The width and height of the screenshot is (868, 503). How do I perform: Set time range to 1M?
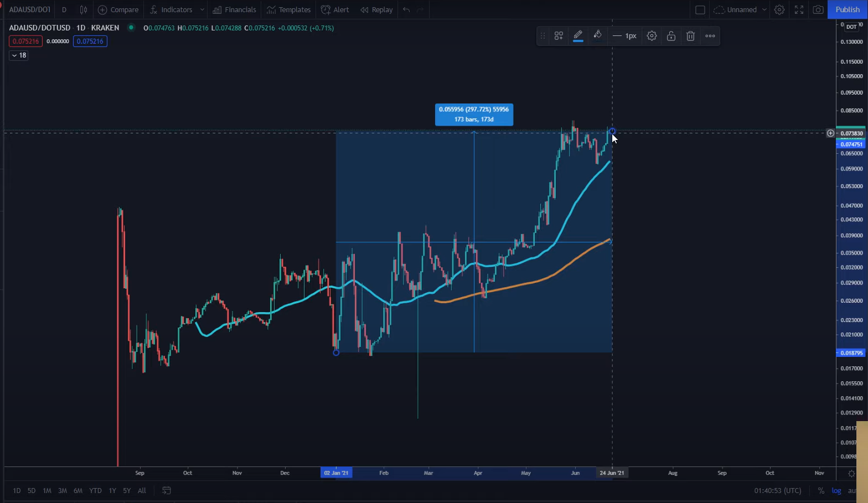pos(47,491)
